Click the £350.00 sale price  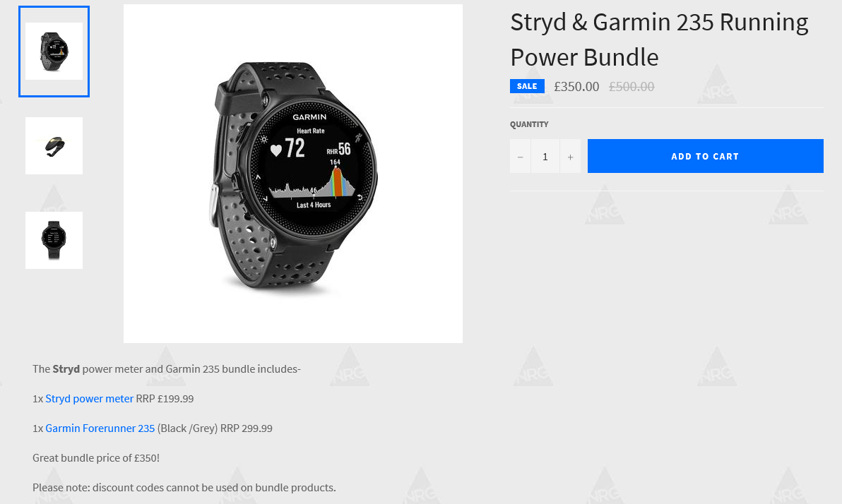[x=576, y=86]
